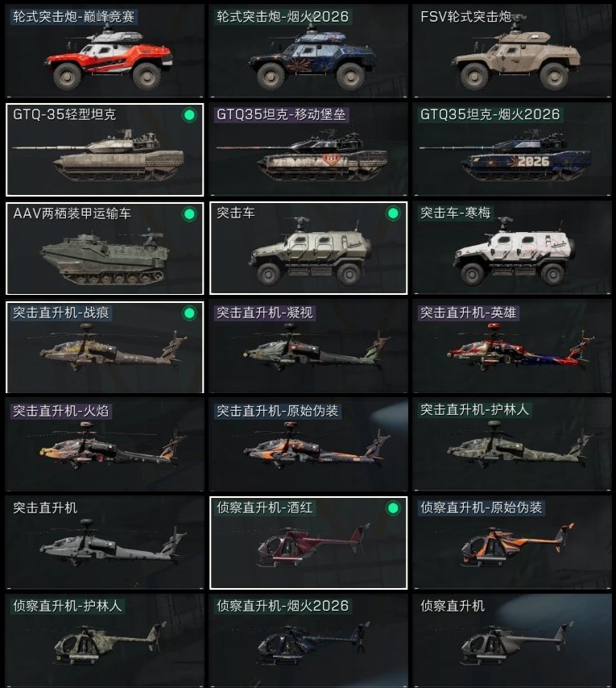
Task: Choose the white 突击车-寒梅 vehicle skin
Action: pos(511,248)
